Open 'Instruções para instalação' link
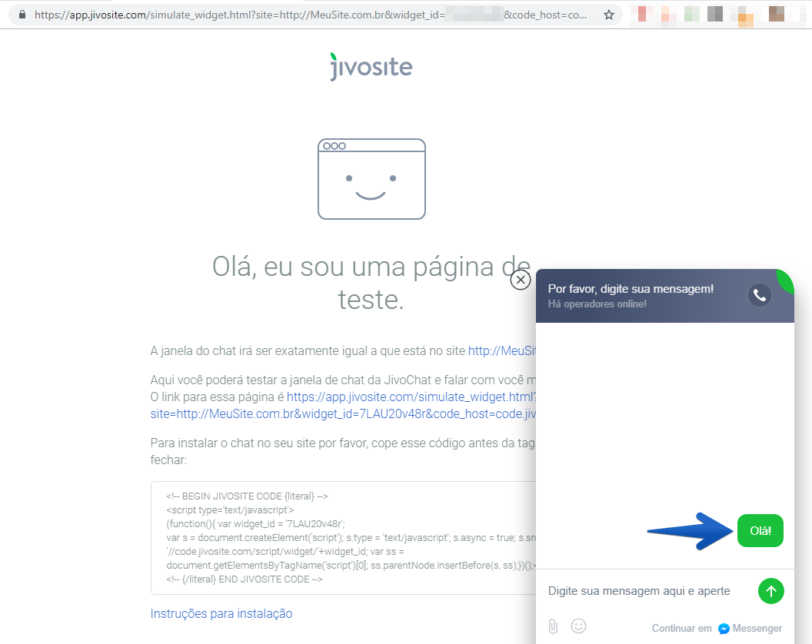This screenshot has height=644, width=812. pos(221,613)
